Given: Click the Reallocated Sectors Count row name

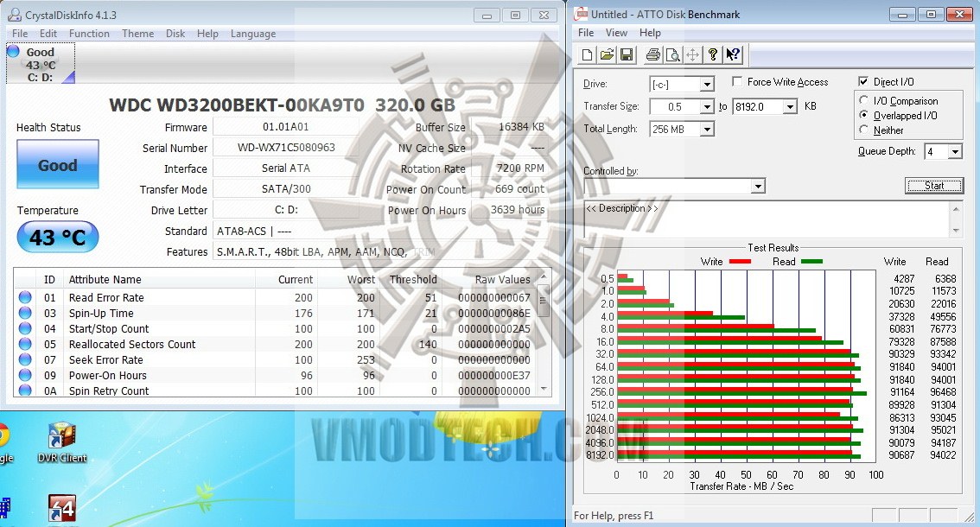Looking at the screenshot, I should (x=132, y=345).
